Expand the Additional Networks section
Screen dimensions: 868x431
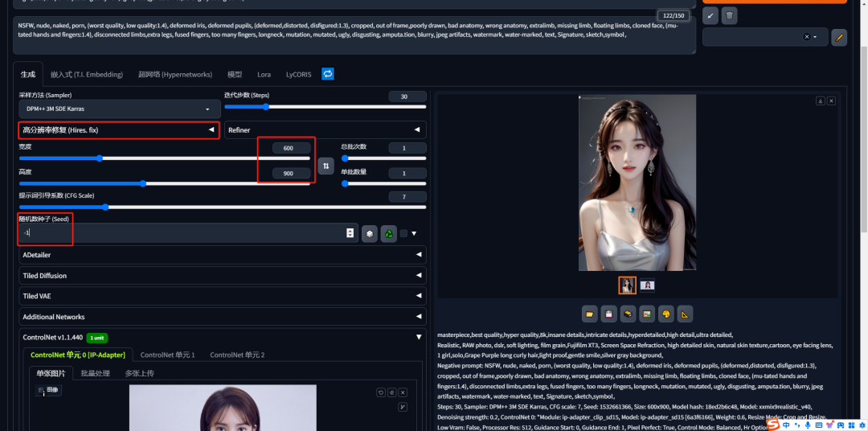tap(223, 317)
